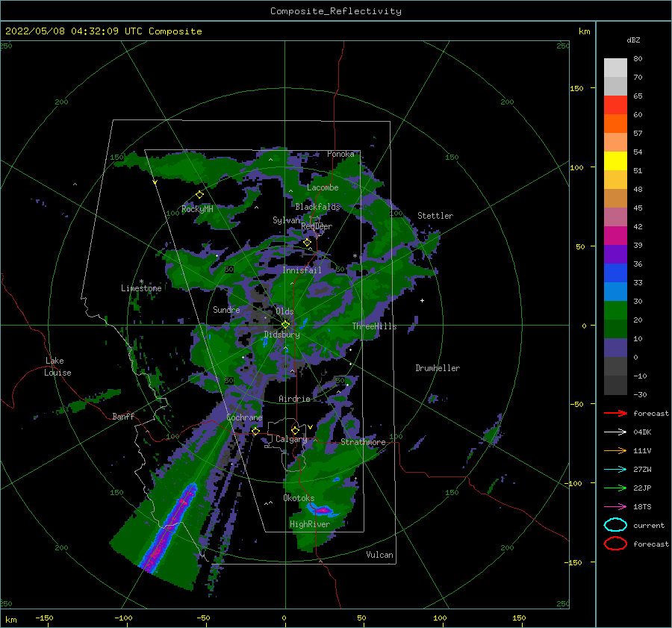Image resolution: width=672 pixels, height=628 pixels.
Task: Click the Drumheller town label
Action: (438, 368)
